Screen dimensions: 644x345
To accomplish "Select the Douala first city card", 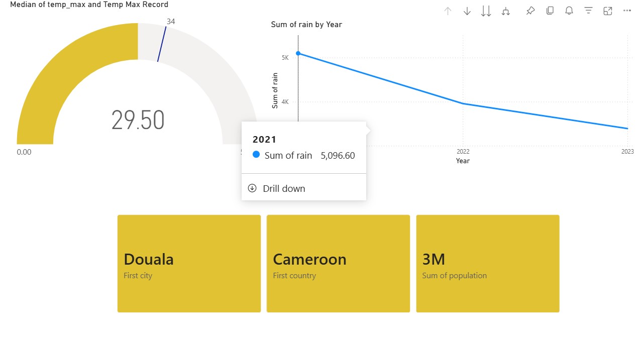I will pos(189,264).
